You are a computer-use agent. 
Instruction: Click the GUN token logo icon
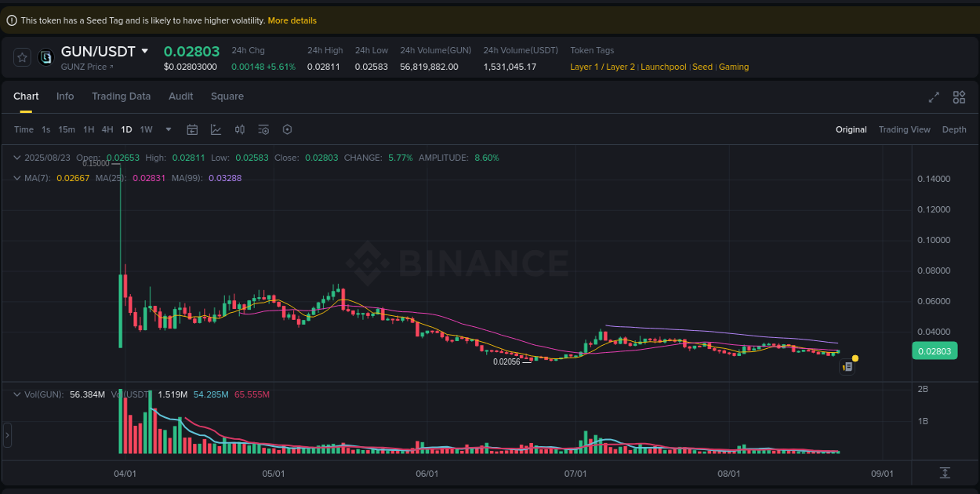coord(45,56)
